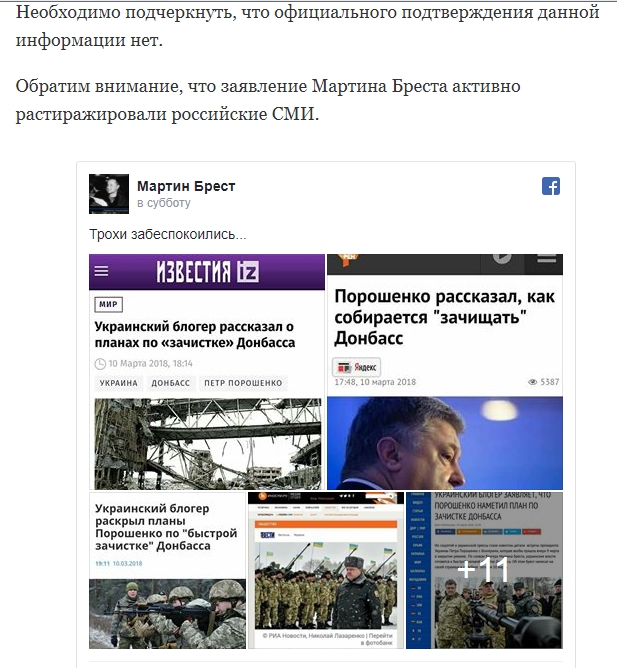The image size is (617, 668).
Task: Select the ДОНБАСС tag
Action: pyautogui.click(x=170, y=383)
